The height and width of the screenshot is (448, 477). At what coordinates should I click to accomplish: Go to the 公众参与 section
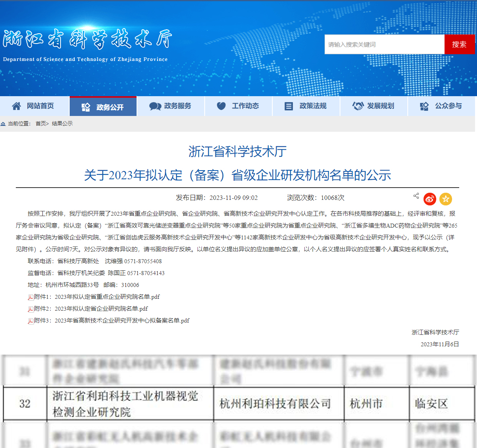click(x=448, y=106)
